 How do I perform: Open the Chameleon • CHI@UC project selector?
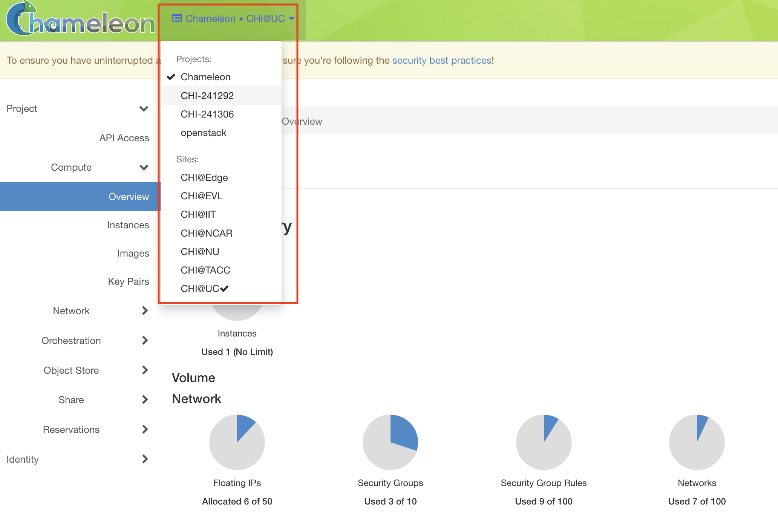[x=233, y=18]
